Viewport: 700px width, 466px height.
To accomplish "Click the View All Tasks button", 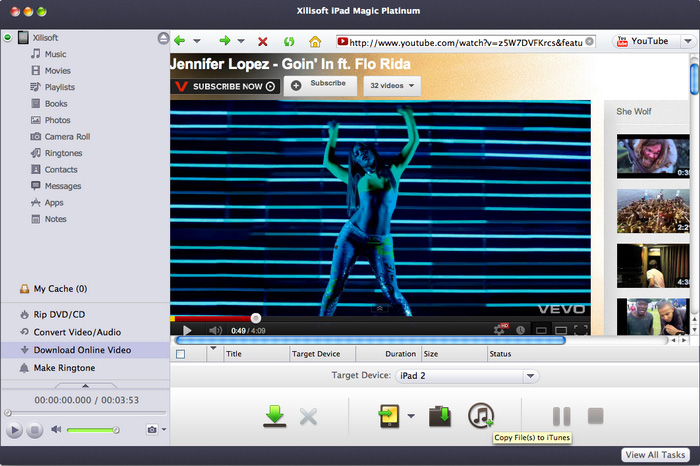I will (x=655, y=455).
